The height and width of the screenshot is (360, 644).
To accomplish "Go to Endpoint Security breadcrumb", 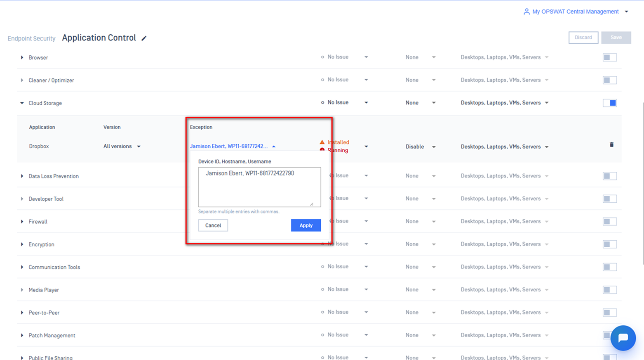I will click(31, 38).
